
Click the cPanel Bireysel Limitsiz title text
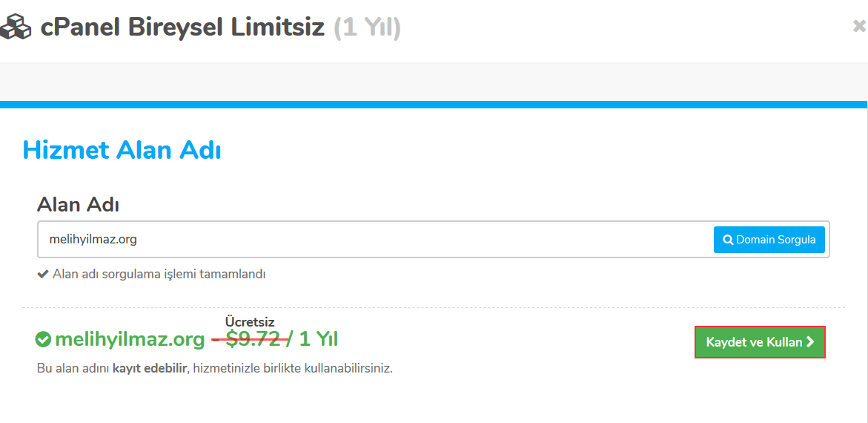click(x=182, y=27)
